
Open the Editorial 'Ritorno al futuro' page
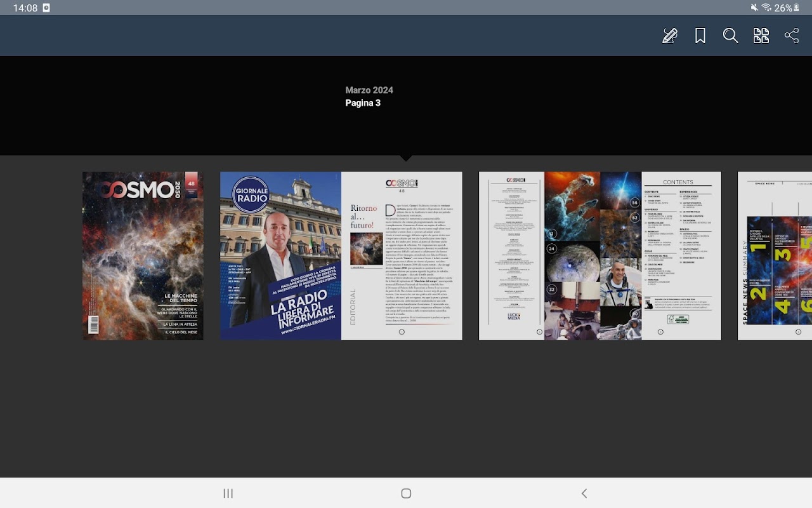402,255
